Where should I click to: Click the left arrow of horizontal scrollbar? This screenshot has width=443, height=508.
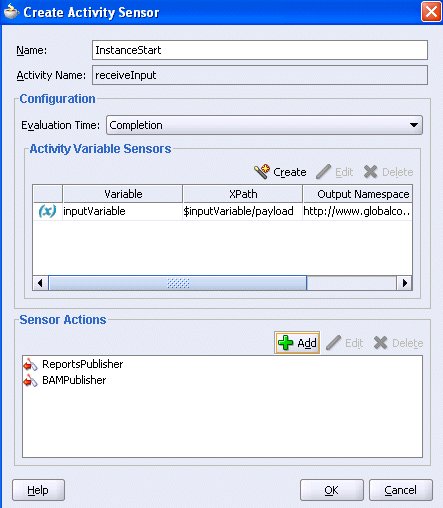pos(40,283)
